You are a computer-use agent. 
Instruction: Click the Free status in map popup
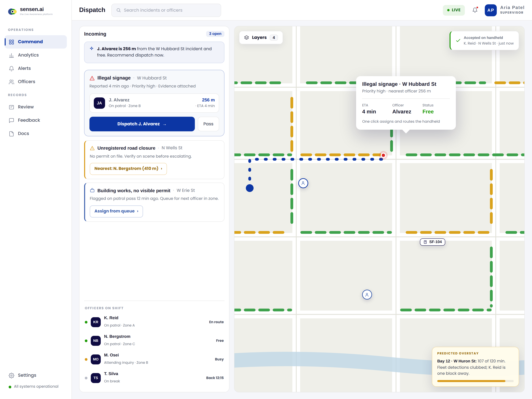(428, 112)
